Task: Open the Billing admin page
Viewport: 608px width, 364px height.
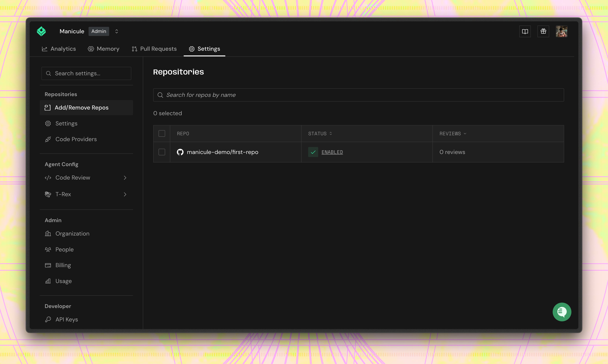Action: tap(86, 265)
